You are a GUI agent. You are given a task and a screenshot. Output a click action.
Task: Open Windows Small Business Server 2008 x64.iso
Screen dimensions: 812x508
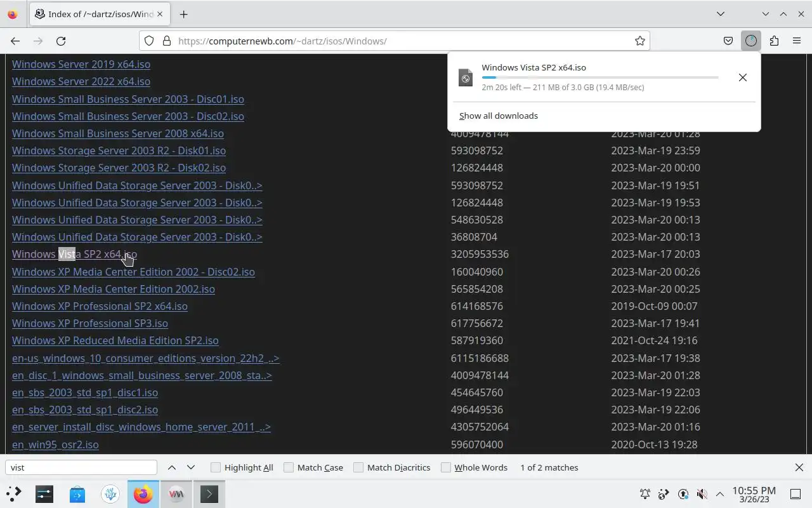pyautogui.click(x=118, y=133)
